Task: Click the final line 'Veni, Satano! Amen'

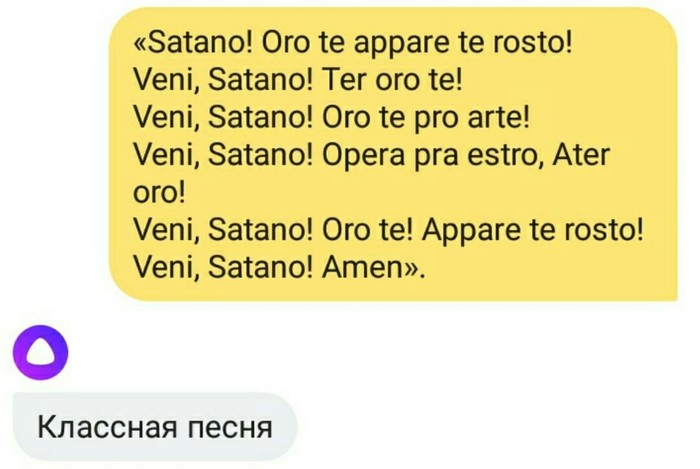Action: (279, 268)
